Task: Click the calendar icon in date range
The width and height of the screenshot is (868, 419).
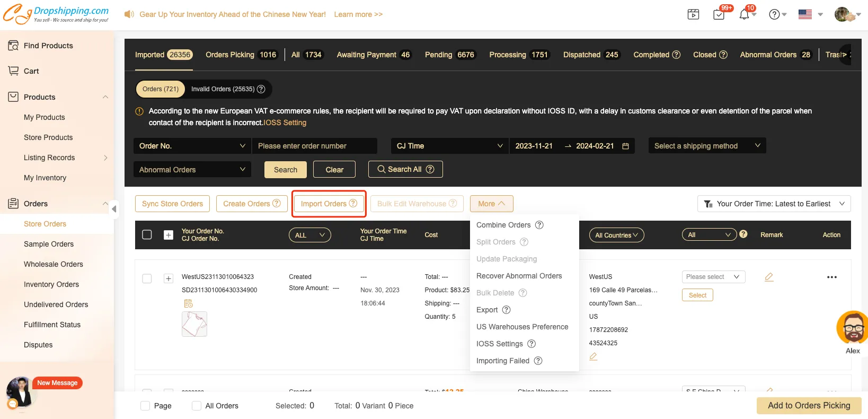Action: point(625,146)
